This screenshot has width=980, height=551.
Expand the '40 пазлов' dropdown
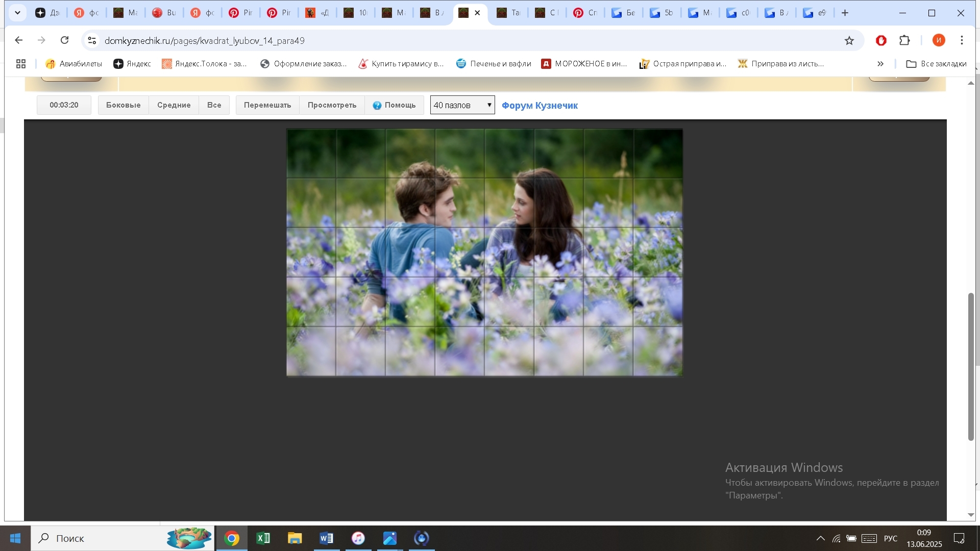462,105
